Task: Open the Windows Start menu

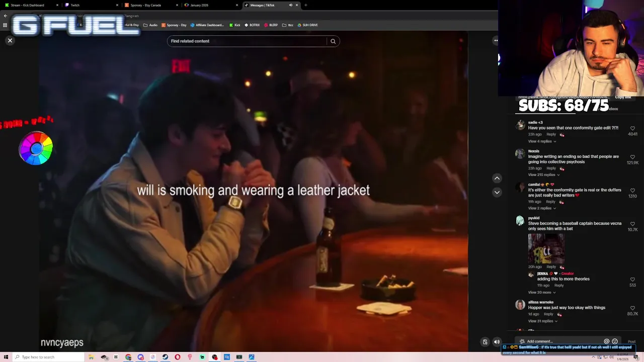Action: point(6,357)
